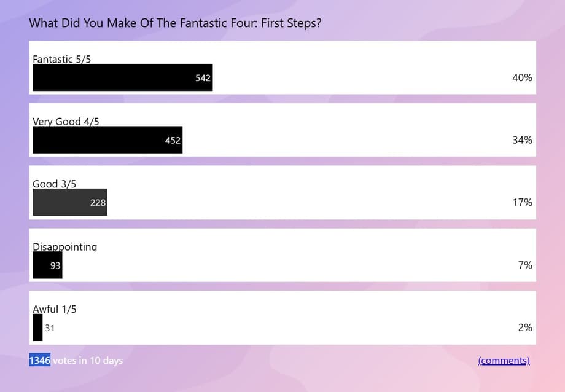Click the 40% result percentage
Screen dimensions: 565x392
point(522,78)
